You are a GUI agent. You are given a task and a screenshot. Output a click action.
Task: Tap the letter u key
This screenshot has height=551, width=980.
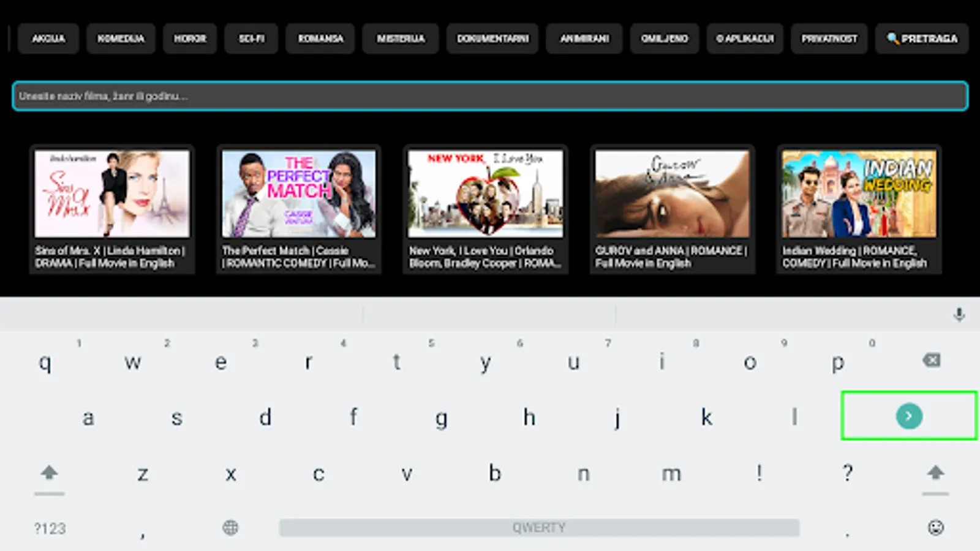[x=573, y=362]
